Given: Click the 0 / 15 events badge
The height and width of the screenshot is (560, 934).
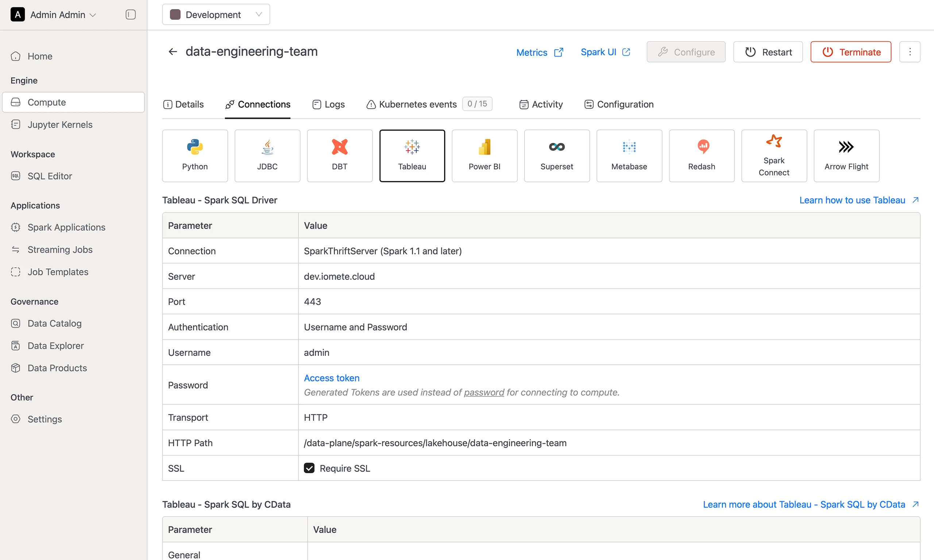Looking at the screenshot, I should click(x=477, y=104).
